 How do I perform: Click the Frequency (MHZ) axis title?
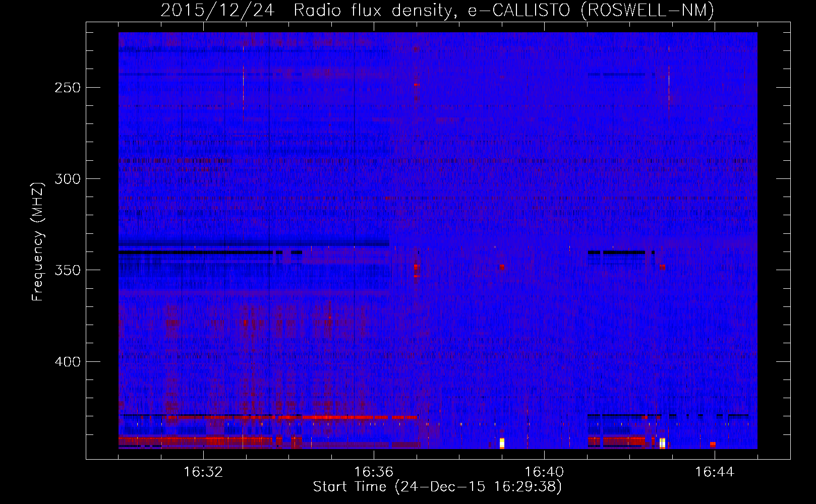pyautogui.click(x=38, y=242)
